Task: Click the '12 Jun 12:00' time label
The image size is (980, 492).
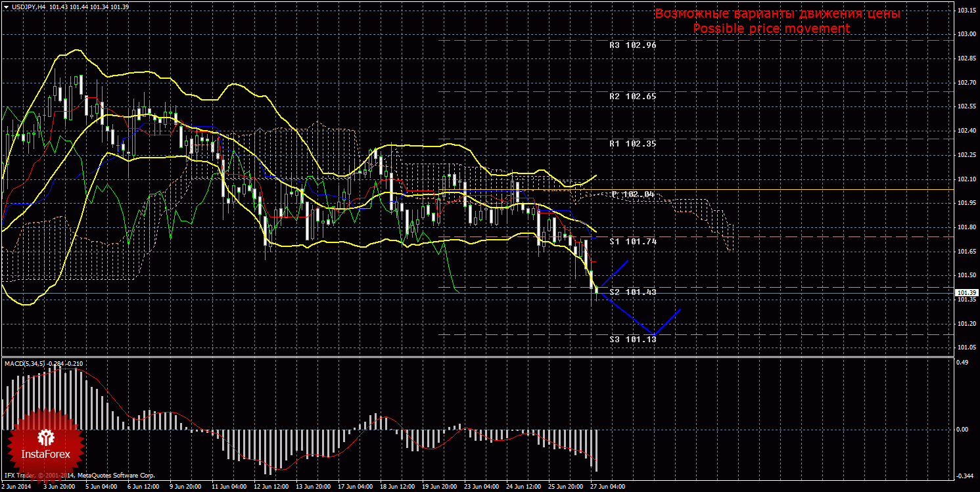Action: coord(271,487)
